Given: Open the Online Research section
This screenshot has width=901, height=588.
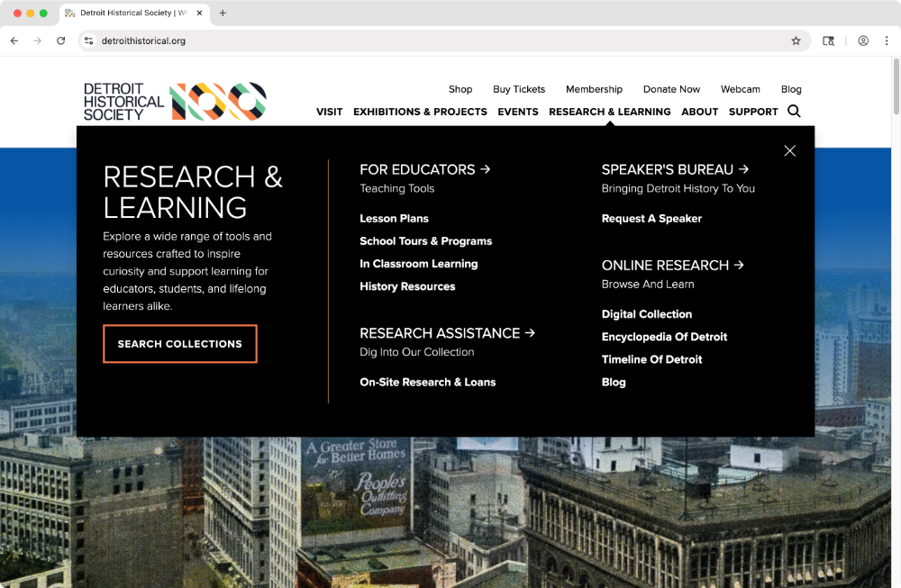Looking at the screenshot, I should click(x=672, y=266).
